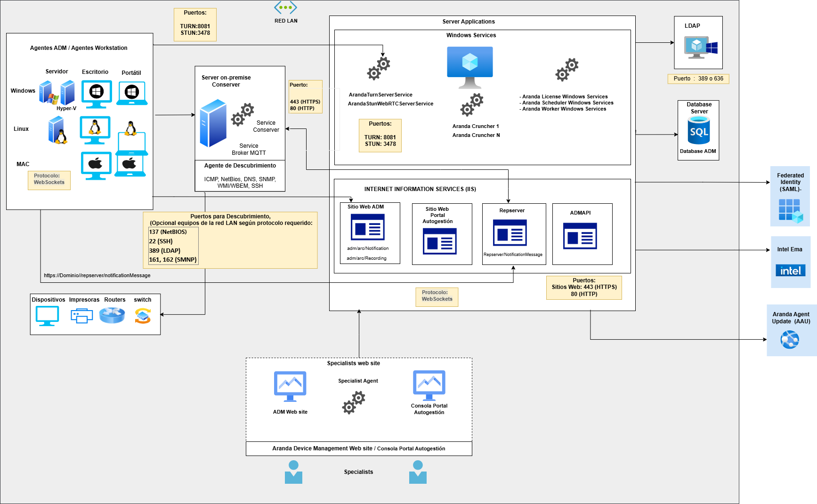817x504 pixels.
Task: Select the 'Sitios Web: 443 (HTTPS)' ports note
Action: click(584, 287)
